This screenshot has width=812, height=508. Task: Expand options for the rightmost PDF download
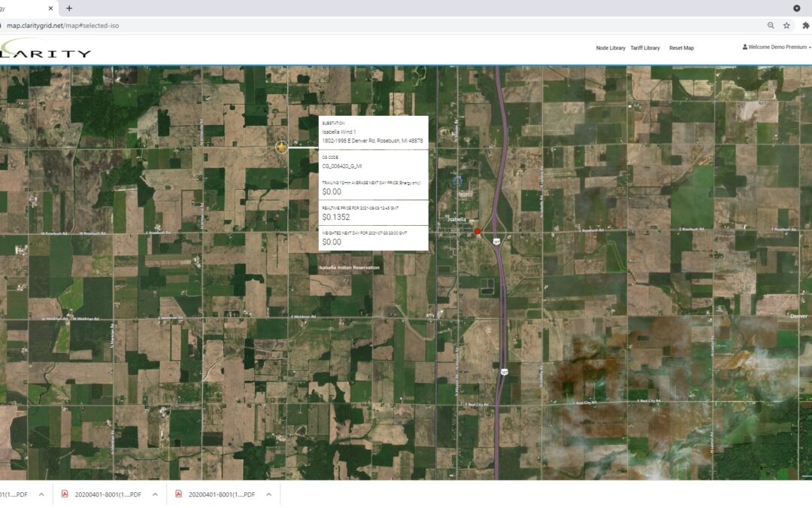click(x=268, y=494)
